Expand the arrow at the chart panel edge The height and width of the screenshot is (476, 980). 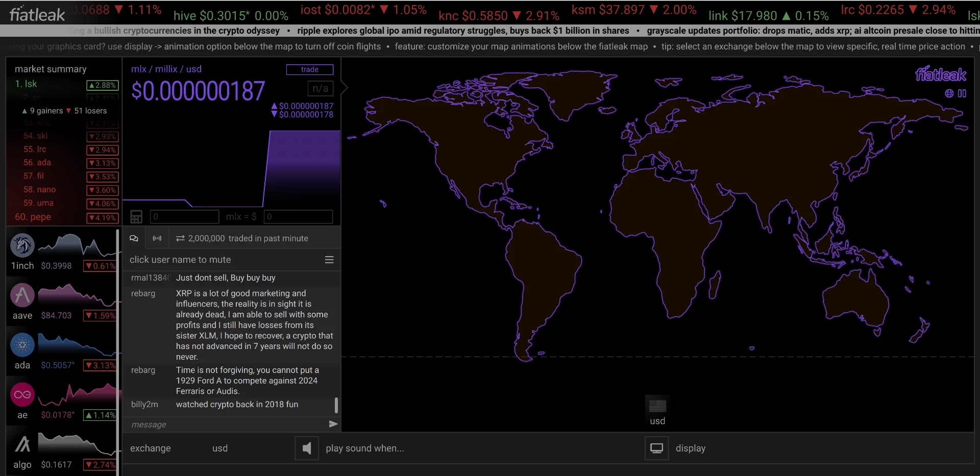pyautogui.click(x=345, y=88)
